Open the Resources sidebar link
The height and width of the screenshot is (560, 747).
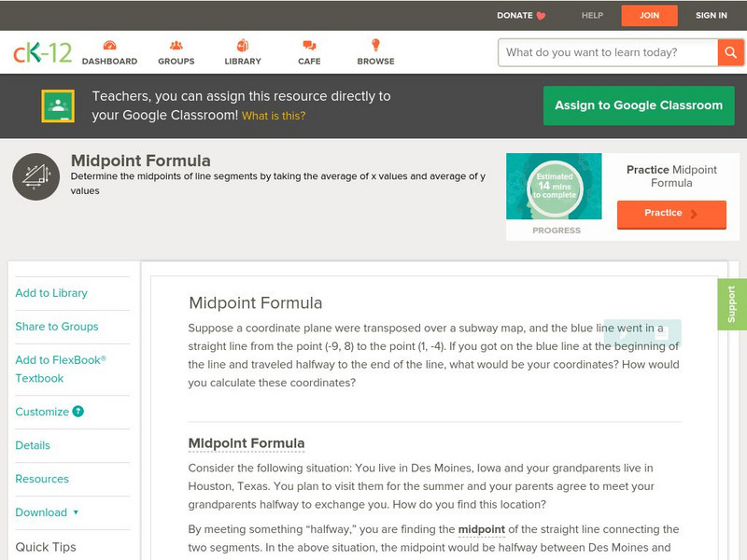tap(42, 479)
